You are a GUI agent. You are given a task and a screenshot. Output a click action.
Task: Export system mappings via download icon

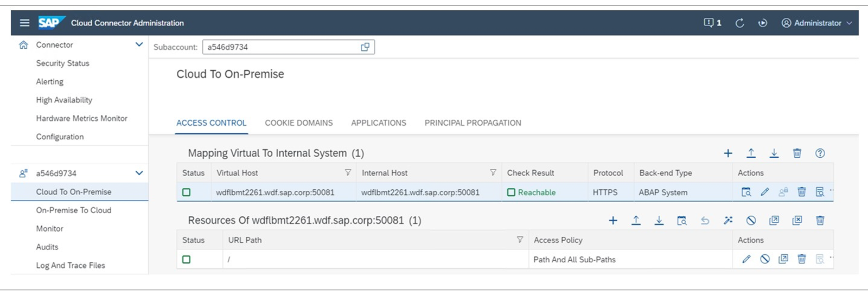(x=774, y=153)
